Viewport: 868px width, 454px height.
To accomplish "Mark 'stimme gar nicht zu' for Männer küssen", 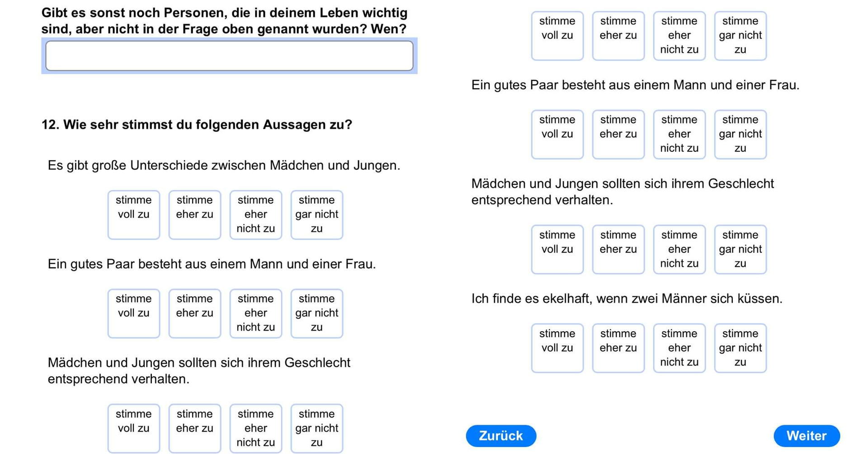I will tap(741, 348).
